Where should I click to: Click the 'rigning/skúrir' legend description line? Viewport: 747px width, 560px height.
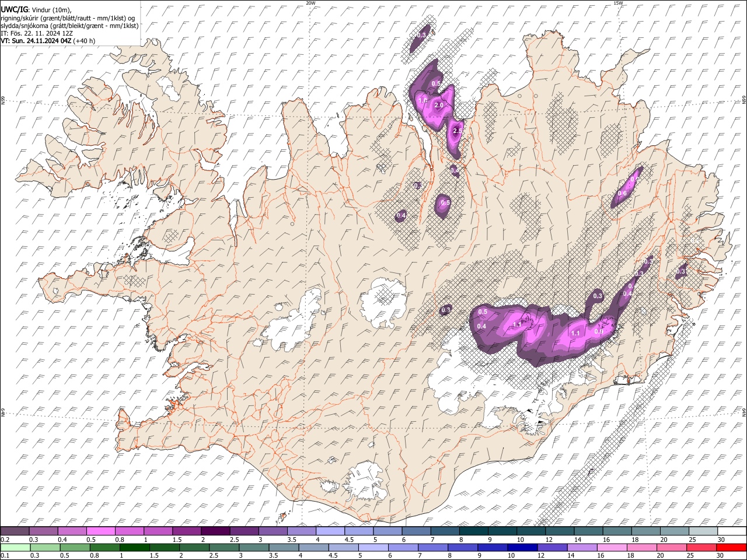(68, 17)
